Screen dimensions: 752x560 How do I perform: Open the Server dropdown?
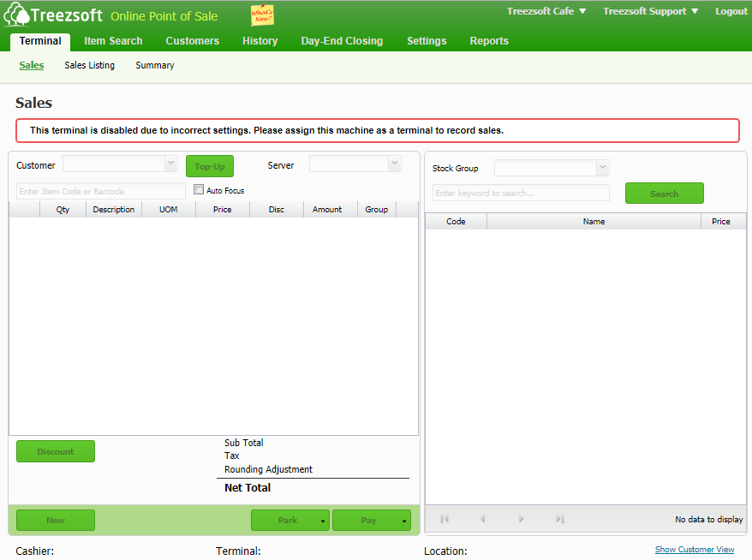[x=394, y=164]
